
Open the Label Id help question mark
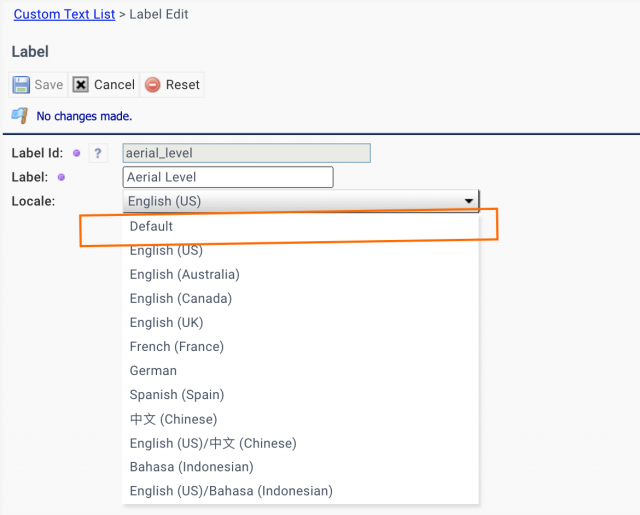click(x=98, y=153)
